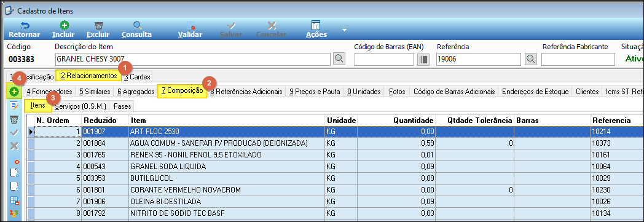Open the Endereços de Estoque tab
This screenshot has height=222, width=644.
pos(535,91)
